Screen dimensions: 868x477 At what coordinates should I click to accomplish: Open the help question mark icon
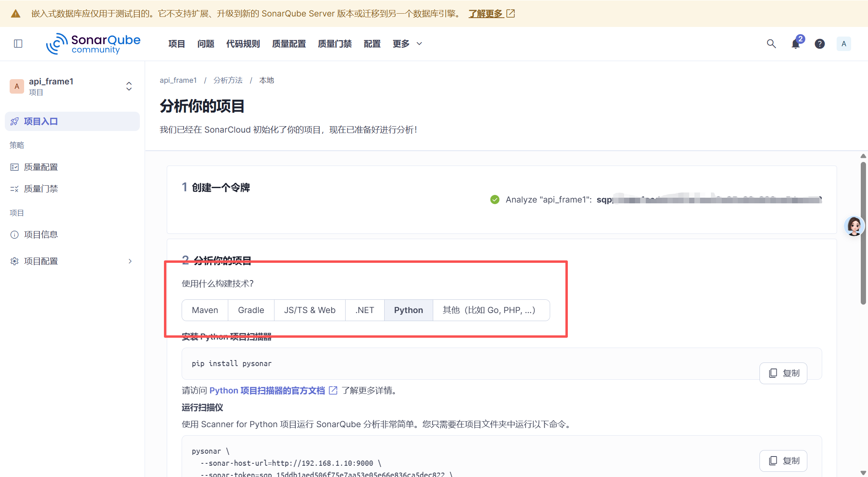tap(819, 43)
